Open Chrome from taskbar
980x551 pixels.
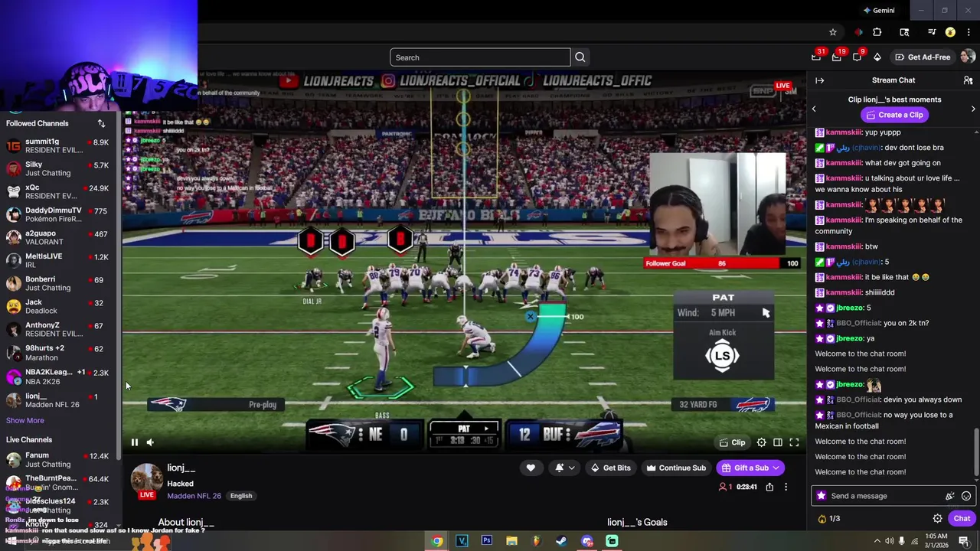tap(436, 541)
